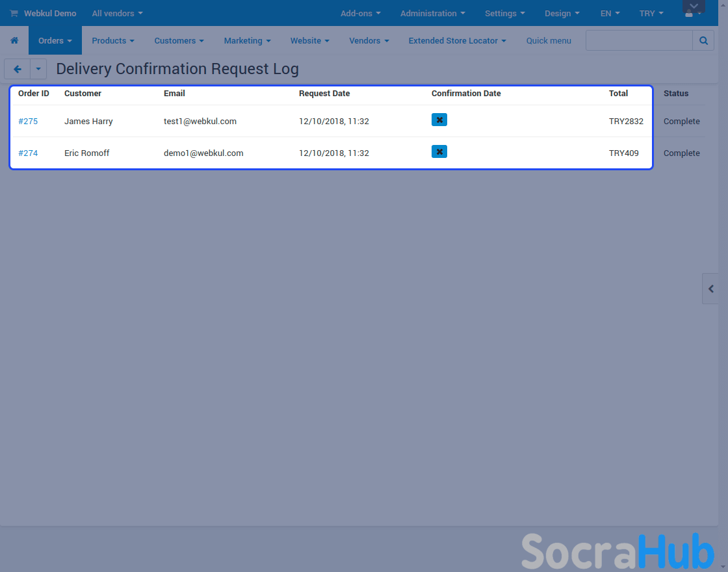Click the X confirmation icon for order #275
The height and width of the screenshot is (572, 728).
439,120
